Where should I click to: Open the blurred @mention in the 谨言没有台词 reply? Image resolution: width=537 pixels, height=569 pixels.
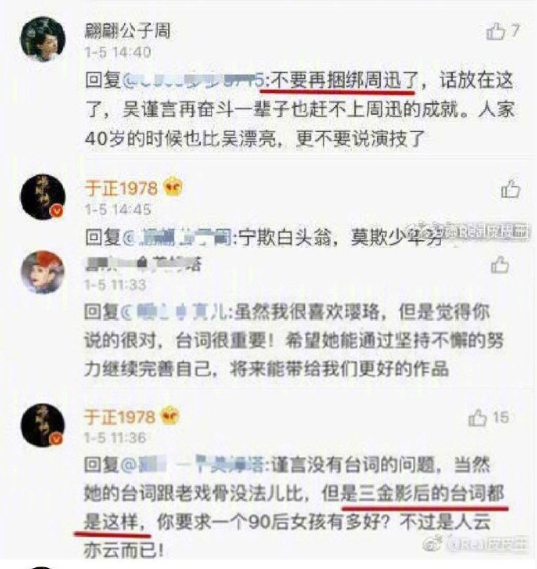[192, 465]
